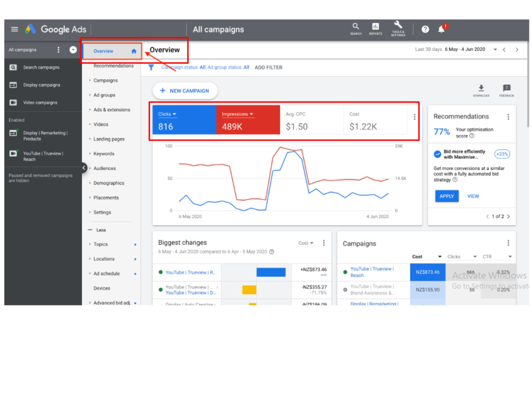Viewport: 532px width, 399px height.
Task: Open Tools & Settings wrench
Action: pyautogui.click(x=398, y=29)
